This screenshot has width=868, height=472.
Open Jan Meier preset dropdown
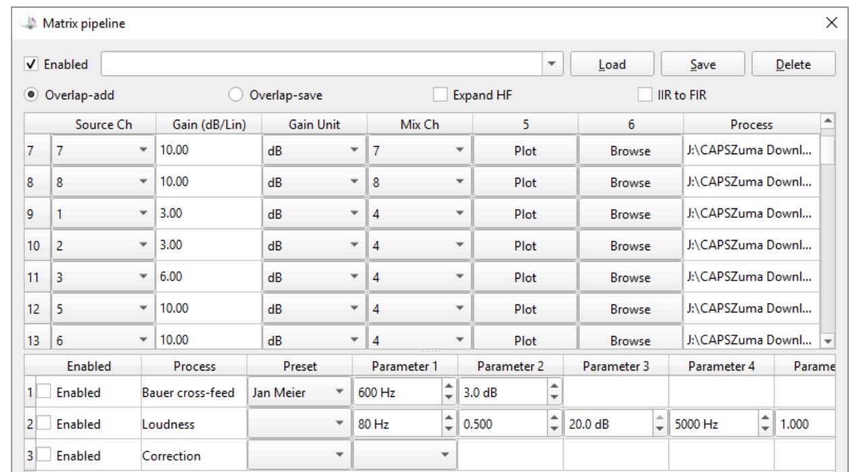click(x=339, y=392)
